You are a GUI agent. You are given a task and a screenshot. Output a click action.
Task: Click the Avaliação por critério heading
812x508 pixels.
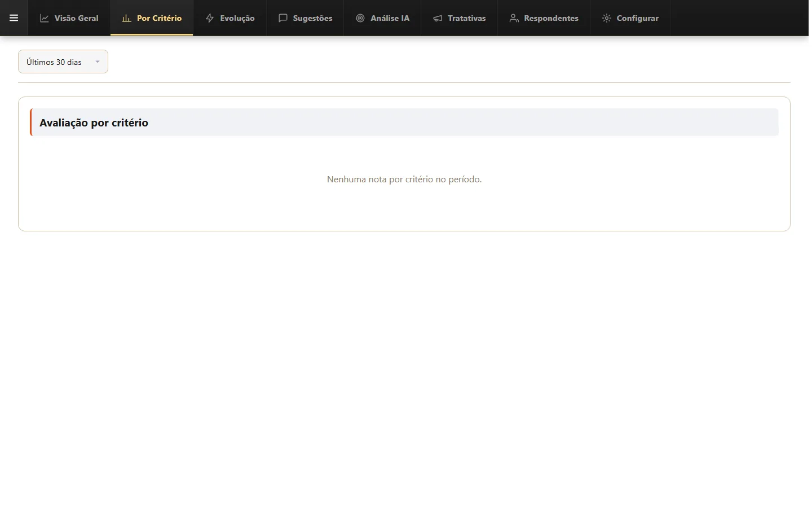(x=94, y=122)
